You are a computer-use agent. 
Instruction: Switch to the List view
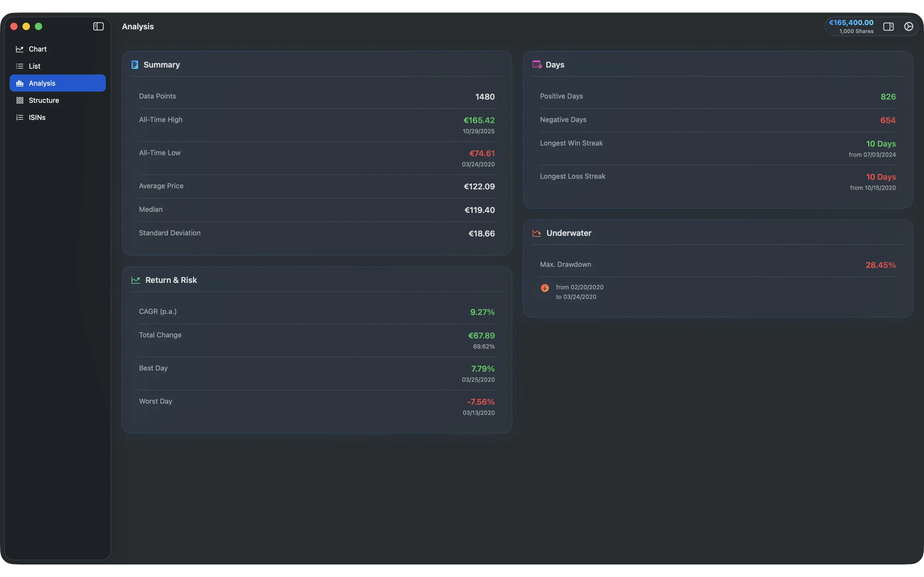coord(34,66)
